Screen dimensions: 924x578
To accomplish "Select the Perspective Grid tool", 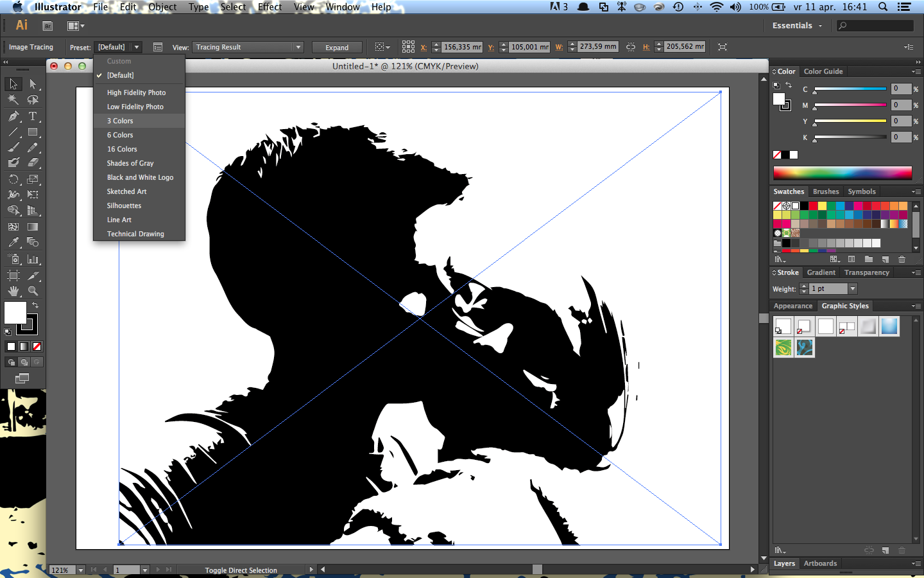I will (x=33, y=210).
